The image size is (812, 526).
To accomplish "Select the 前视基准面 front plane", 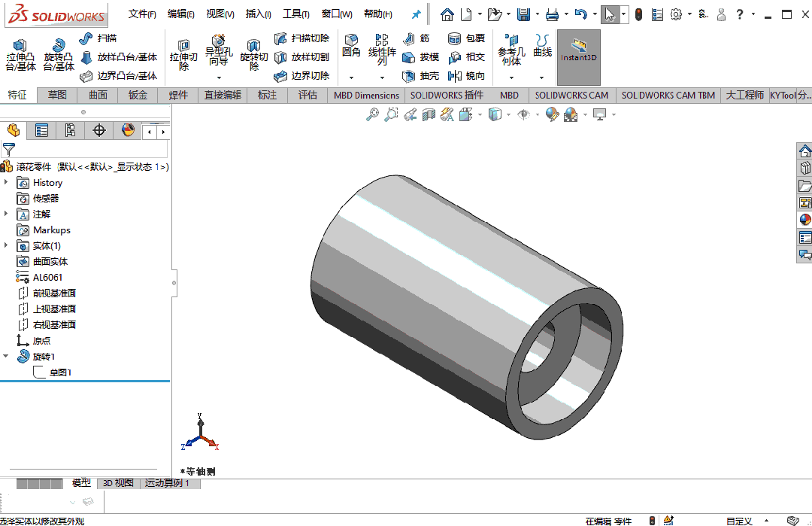I will pyautogui.click(x=54, y=293).
